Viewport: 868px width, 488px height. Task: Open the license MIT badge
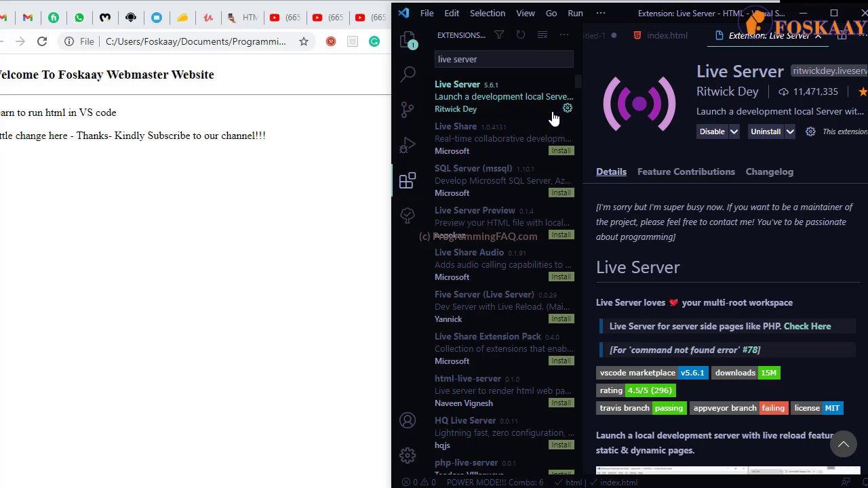[817, 408]
